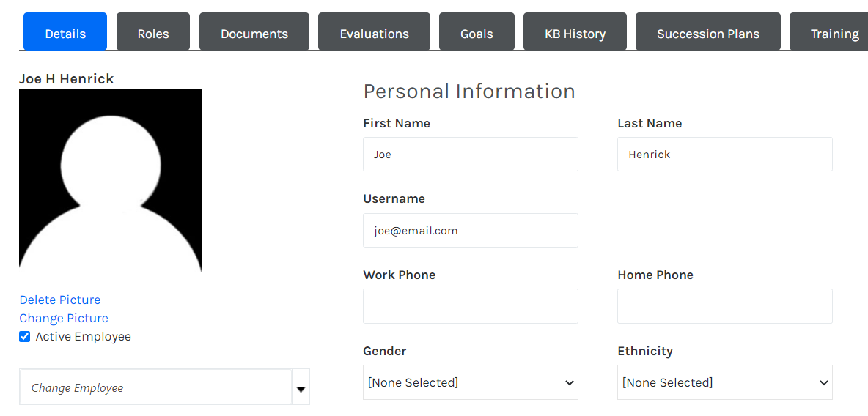Image resolution: width=868 pixels, height=416 pixels.
Task: Click the Username field with joe@email.com
Action: pyautogui.click(x=471, y=230)
